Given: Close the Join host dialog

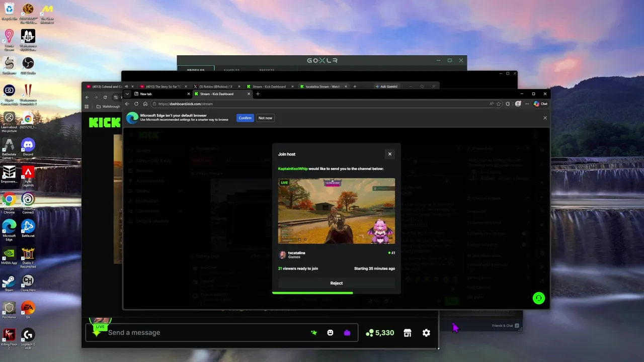Looking at the screenshot, I should coord(389,154).
